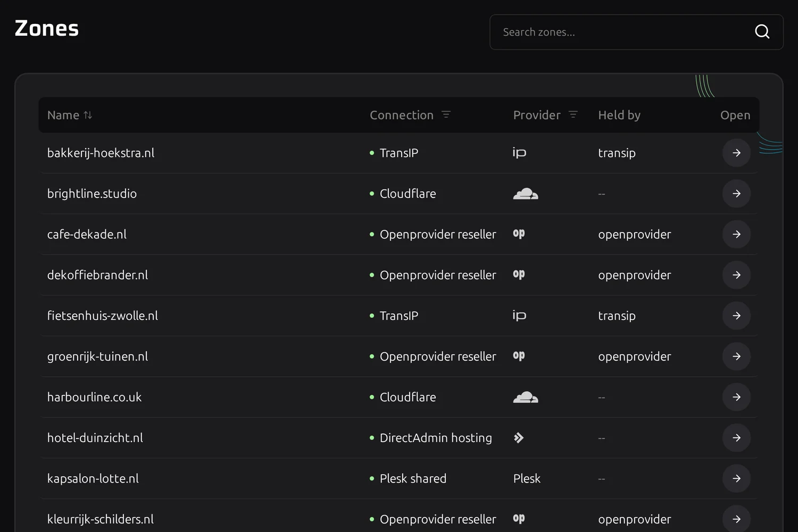This screenshot has width=798, height=532.
Task: Open cafe-dekade.nl with arrow button
Action: point(736,234)
